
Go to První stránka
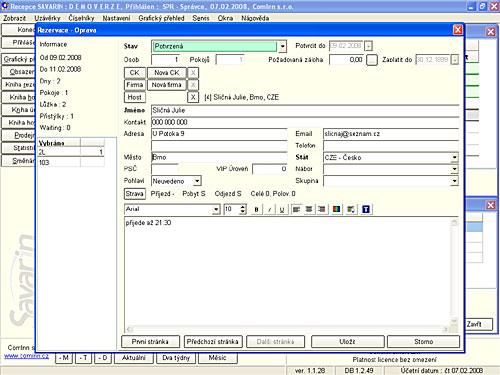[150, 342]
